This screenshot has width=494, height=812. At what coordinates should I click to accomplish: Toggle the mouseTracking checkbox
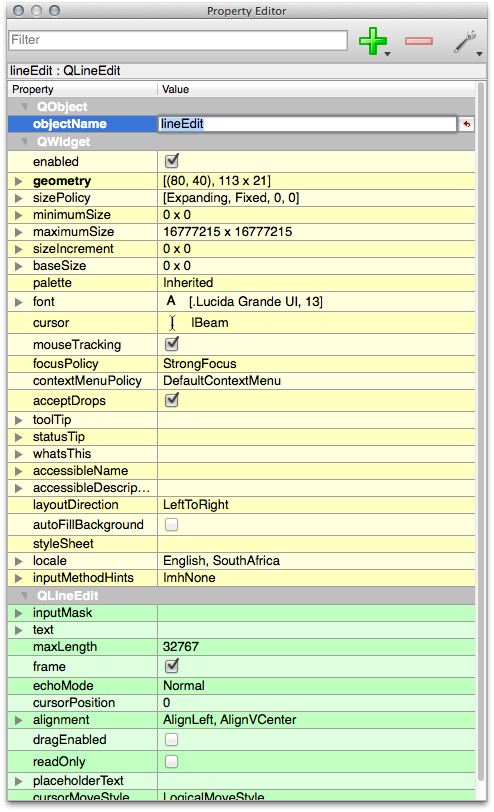click(x=172, y=344)
